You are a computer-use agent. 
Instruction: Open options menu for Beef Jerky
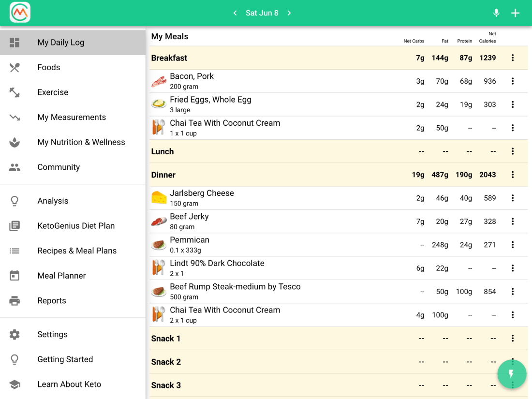click(x=513, y=222)
